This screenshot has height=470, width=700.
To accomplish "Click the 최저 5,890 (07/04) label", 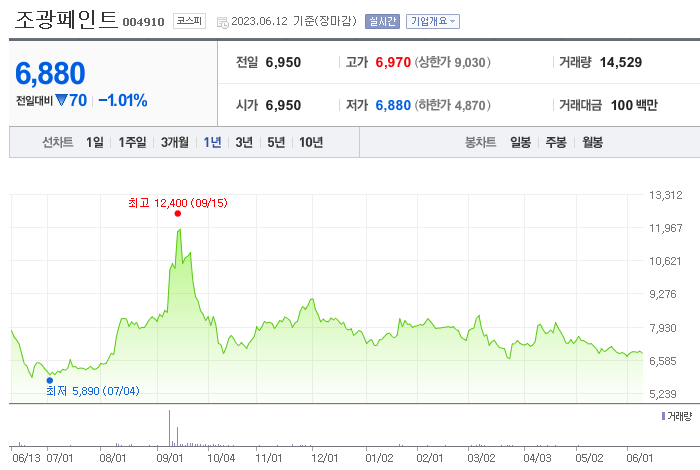I will click(x=93, y=391).
